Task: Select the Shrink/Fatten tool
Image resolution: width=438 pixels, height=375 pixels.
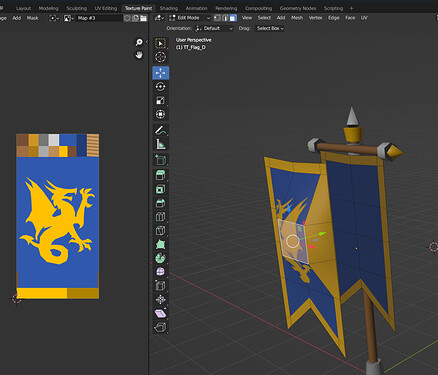Action: [x=160, y=299]
